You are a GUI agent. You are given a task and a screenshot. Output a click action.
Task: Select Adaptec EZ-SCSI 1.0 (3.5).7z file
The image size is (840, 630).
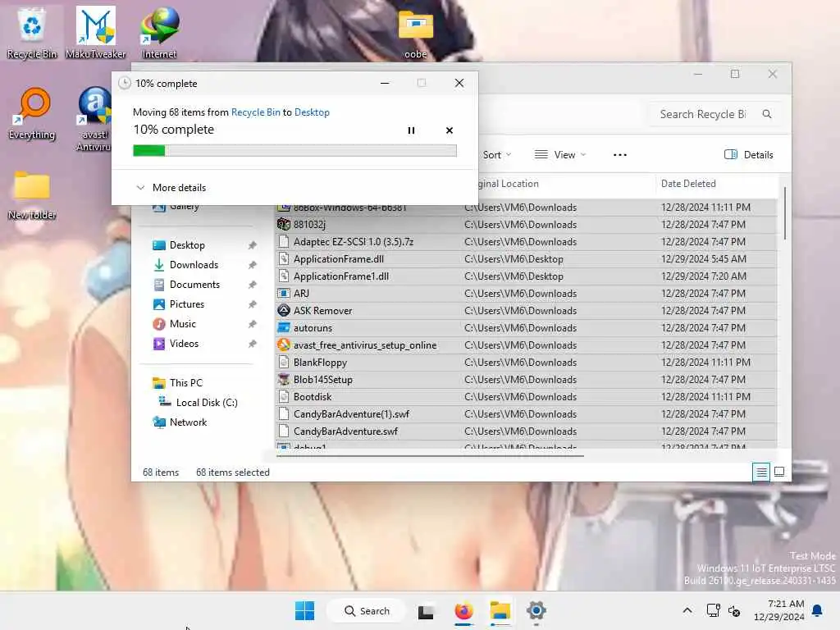(x=526, y=242)
